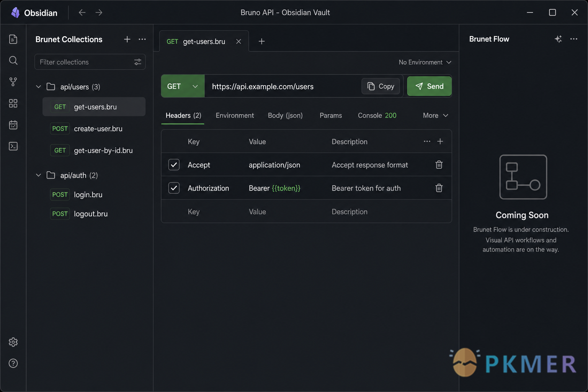Expand the More tabs dropdown
This screenshot has width=588, height=392.
pyautogui.click(x=435, y=115)
